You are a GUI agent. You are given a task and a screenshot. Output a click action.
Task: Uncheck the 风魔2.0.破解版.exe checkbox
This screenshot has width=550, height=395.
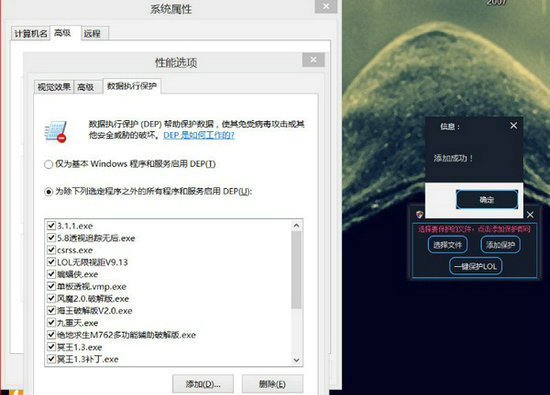click(x=51, y=299)
